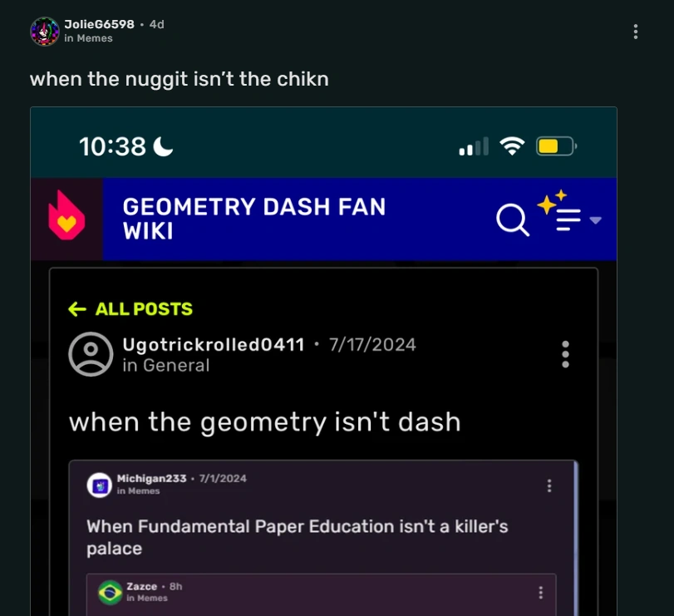Expand the small dropdown arrow beside menu
This screenshot has width=674, height=616.
coord(595,220)
